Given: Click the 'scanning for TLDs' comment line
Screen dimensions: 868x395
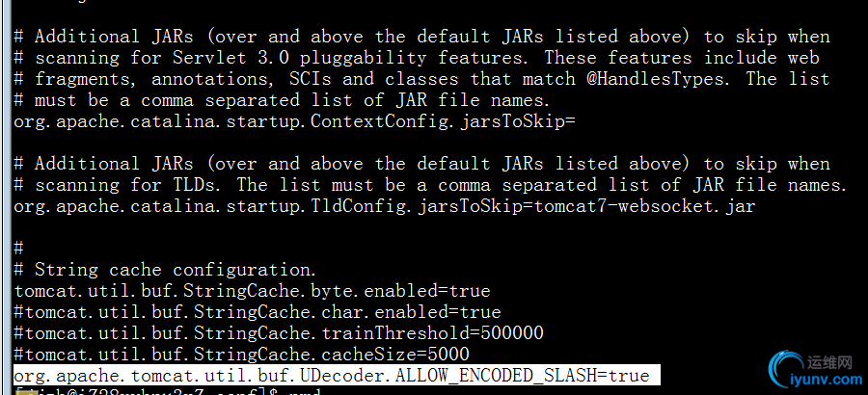Looking at the screenshot, I should click(430, 185).
